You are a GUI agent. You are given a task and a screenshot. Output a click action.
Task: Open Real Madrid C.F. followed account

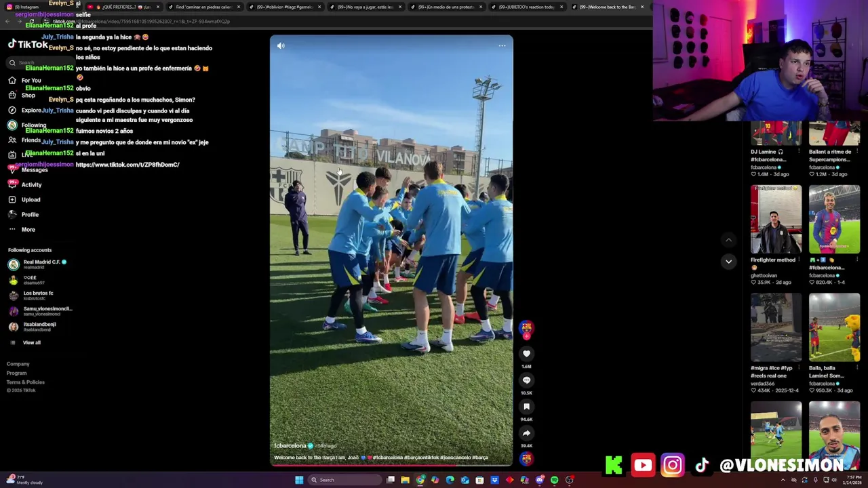click(x=38, y=264)
